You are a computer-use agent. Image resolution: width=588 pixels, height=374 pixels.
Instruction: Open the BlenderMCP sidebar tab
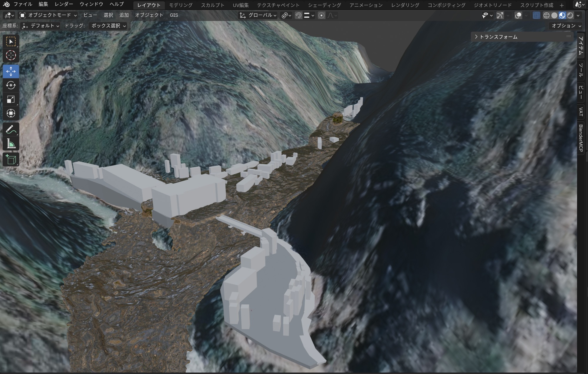[x=581, y=138]
